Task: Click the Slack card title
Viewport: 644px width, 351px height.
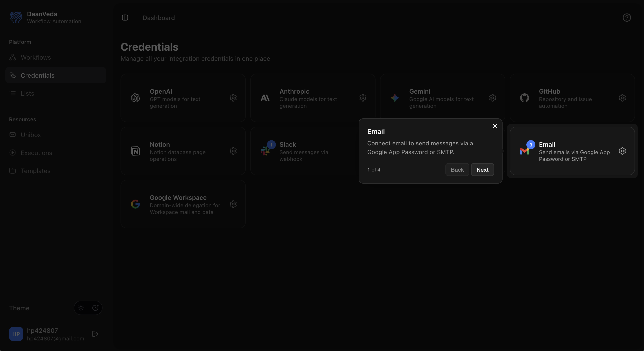Action: click(x=288, y=144)
